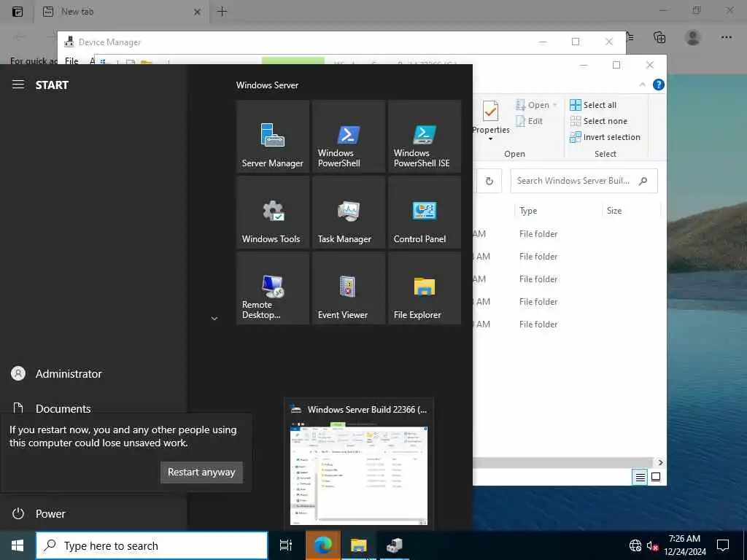Open the Server Manager tile
The width and height of the screenshot is (747, 560).
[273, 136]
